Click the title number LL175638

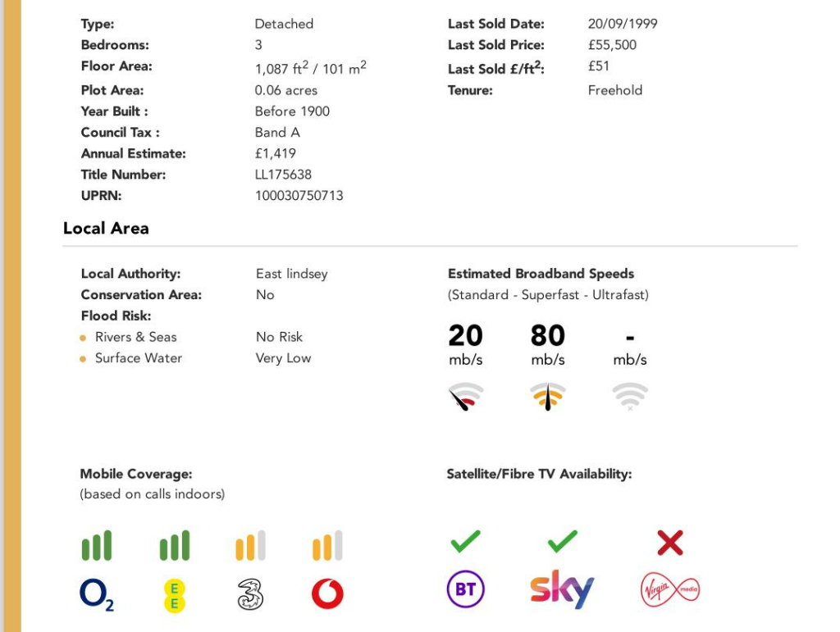[x=283, y=175]
